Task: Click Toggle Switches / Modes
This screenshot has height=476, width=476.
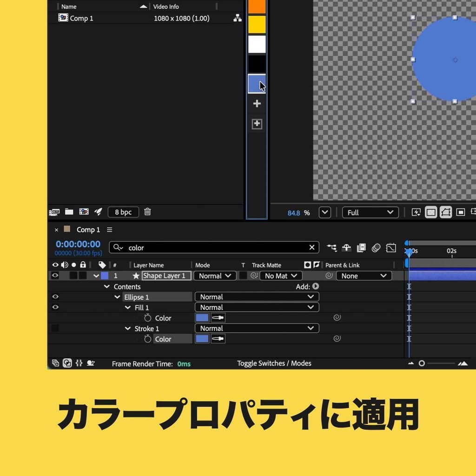Action: pyautogui.click(x=274, y=363)
